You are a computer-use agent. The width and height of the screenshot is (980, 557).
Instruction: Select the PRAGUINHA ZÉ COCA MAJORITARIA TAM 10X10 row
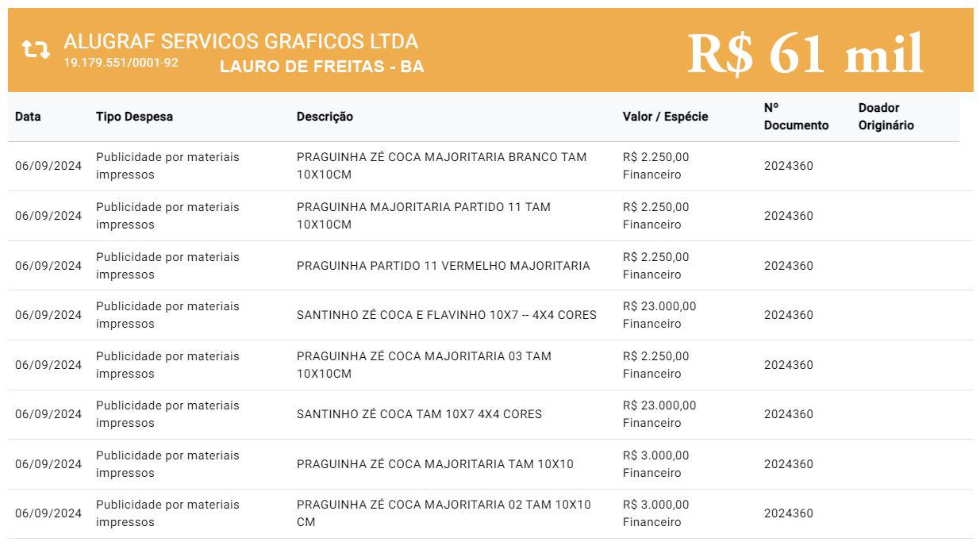tap(435, 464)
